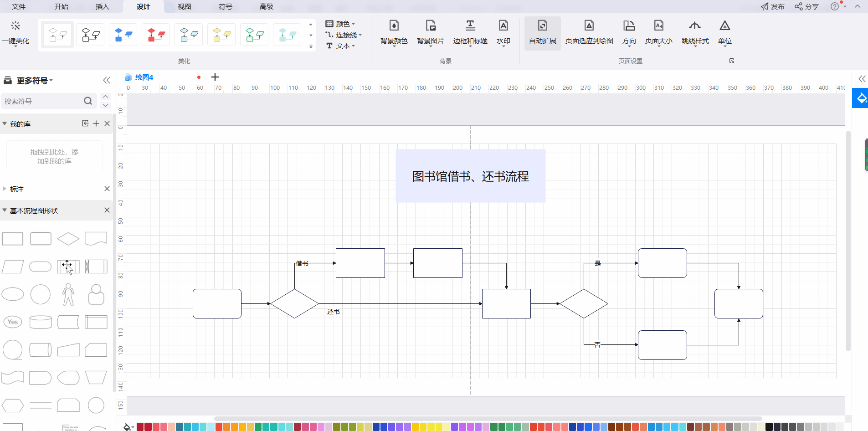Viewport: 868px width, 431px height.
Task: Click the import icon in 我的库
Action: pos(85,123)
